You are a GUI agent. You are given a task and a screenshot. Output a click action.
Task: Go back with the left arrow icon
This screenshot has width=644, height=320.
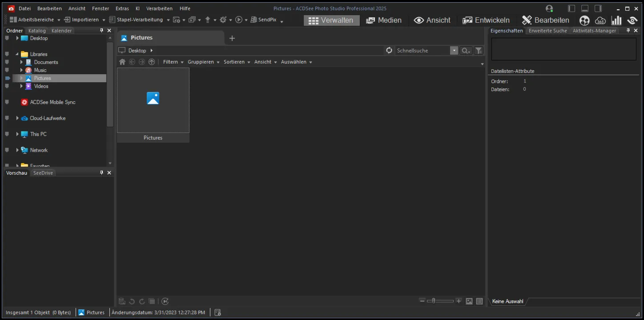[132, 62]
